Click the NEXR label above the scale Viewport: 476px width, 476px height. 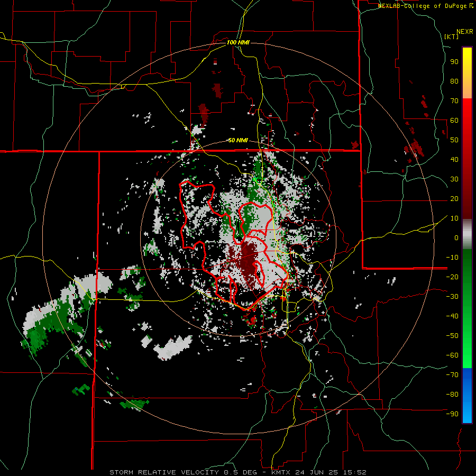(x=465, y=32)
